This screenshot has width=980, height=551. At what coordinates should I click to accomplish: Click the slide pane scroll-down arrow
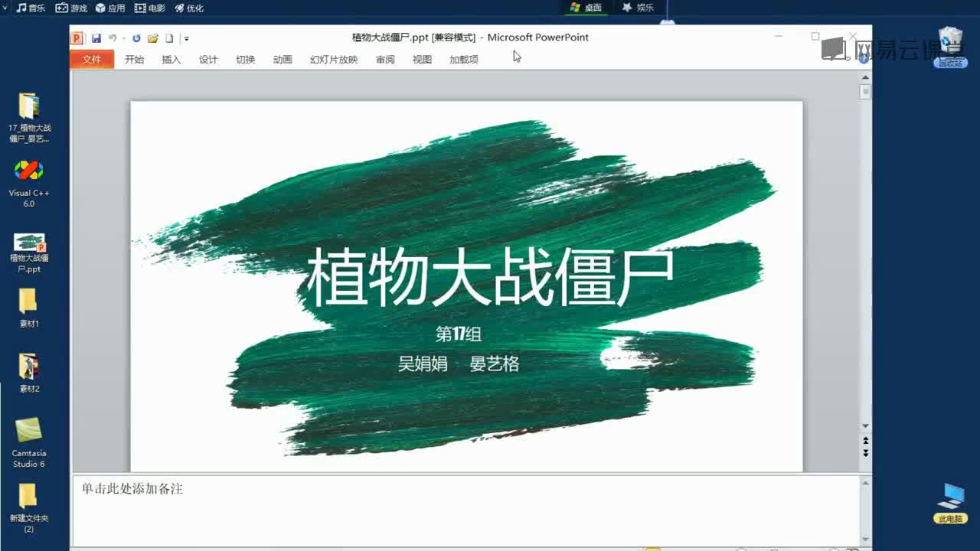pyautogui.click(x=866, y=426)
